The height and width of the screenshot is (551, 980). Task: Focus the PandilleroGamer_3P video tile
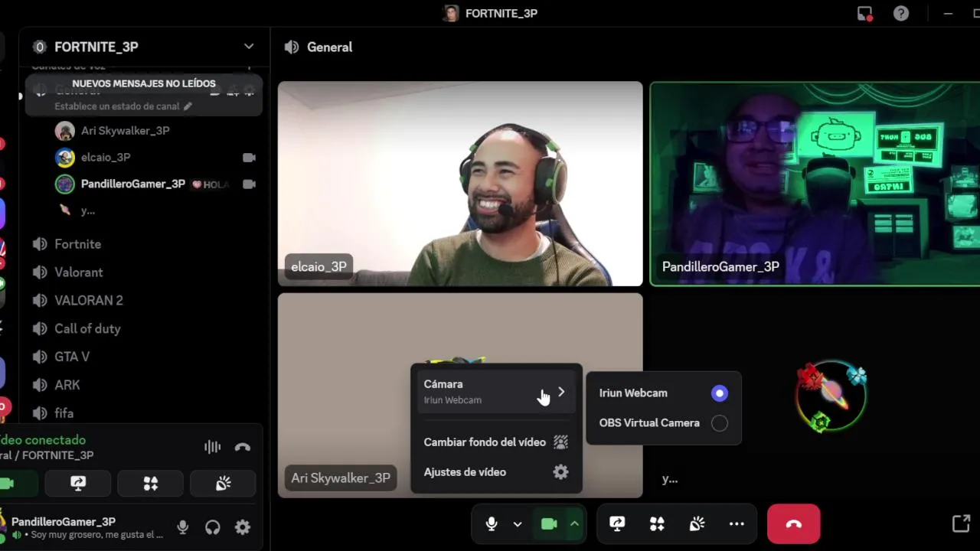coord(815,184)
